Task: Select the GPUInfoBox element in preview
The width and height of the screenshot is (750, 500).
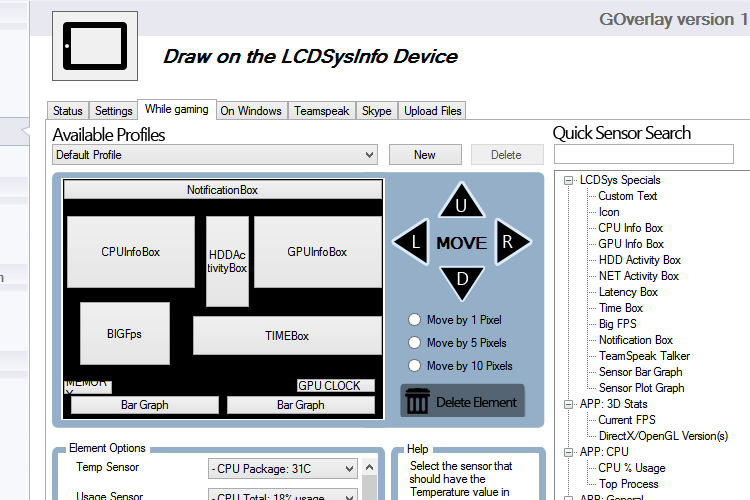Action: coord(318,252)
